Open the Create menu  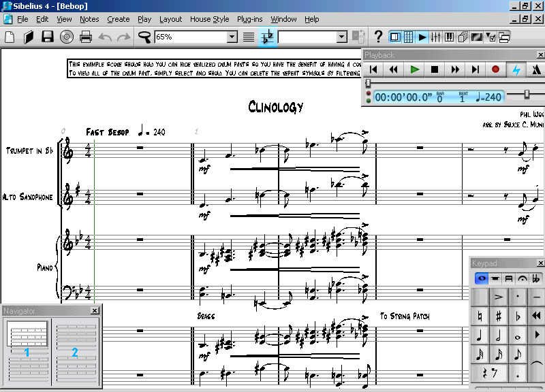pos(118,19)
